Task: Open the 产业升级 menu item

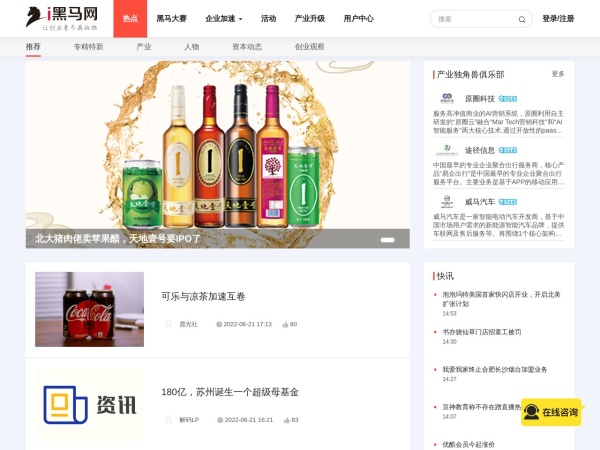Action: [310, 18]
